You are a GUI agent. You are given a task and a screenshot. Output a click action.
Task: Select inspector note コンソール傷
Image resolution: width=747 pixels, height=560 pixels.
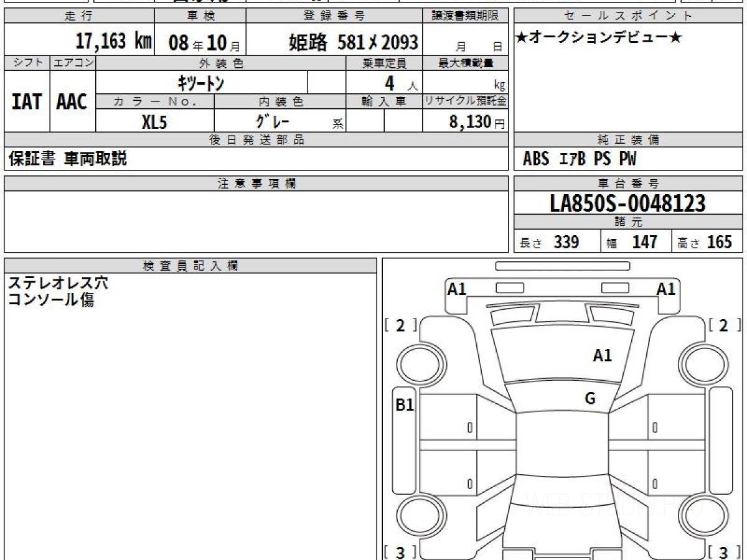pos(50,300)
